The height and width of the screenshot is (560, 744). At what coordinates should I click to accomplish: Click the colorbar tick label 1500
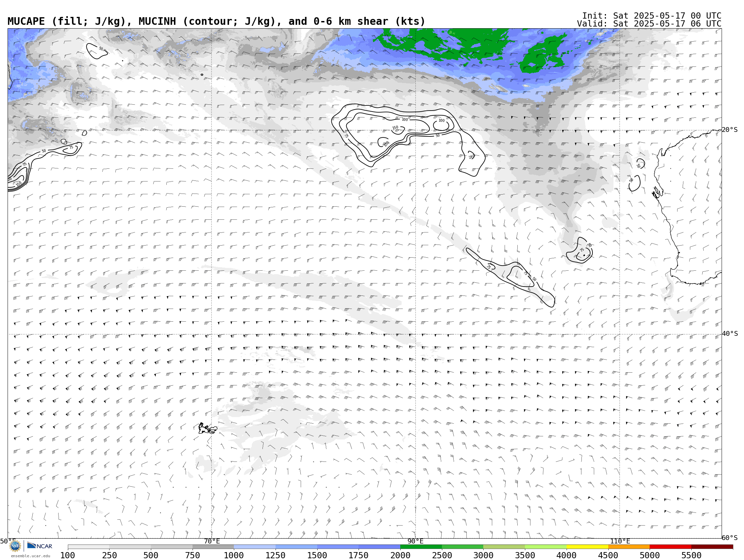tap(317, 555)
